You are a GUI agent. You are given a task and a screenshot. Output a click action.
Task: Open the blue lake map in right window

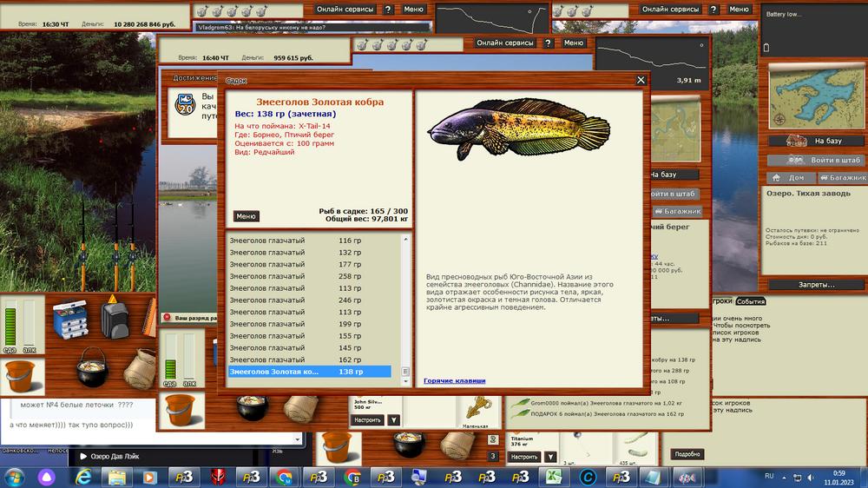816,97
